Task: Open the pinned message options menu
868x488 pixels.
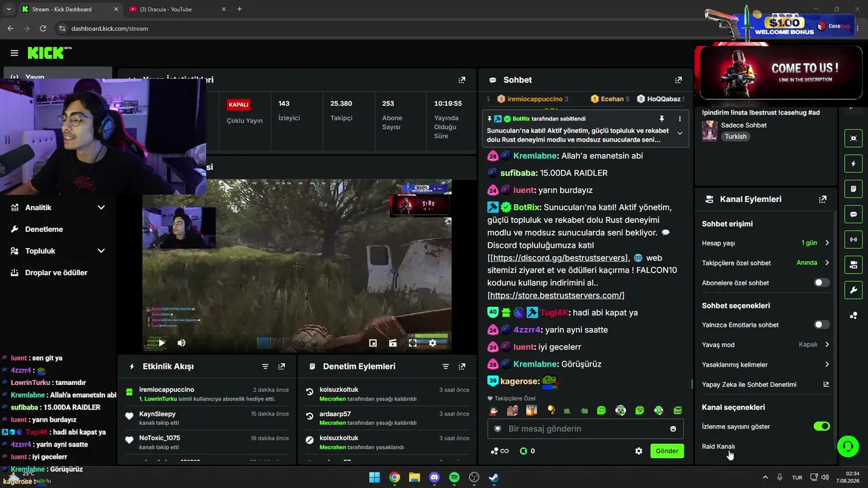Action: [679, 119]
